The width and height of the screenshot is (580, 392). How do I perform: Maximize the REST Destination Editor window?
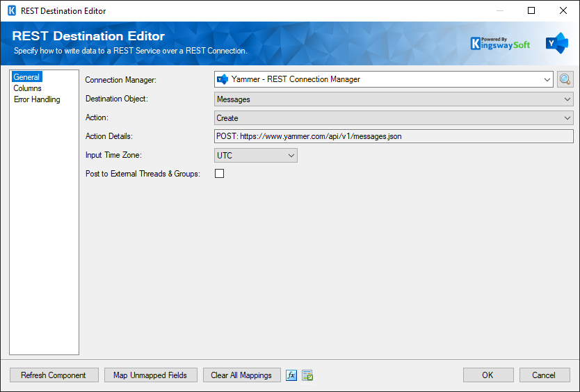[x=531, y=10]
